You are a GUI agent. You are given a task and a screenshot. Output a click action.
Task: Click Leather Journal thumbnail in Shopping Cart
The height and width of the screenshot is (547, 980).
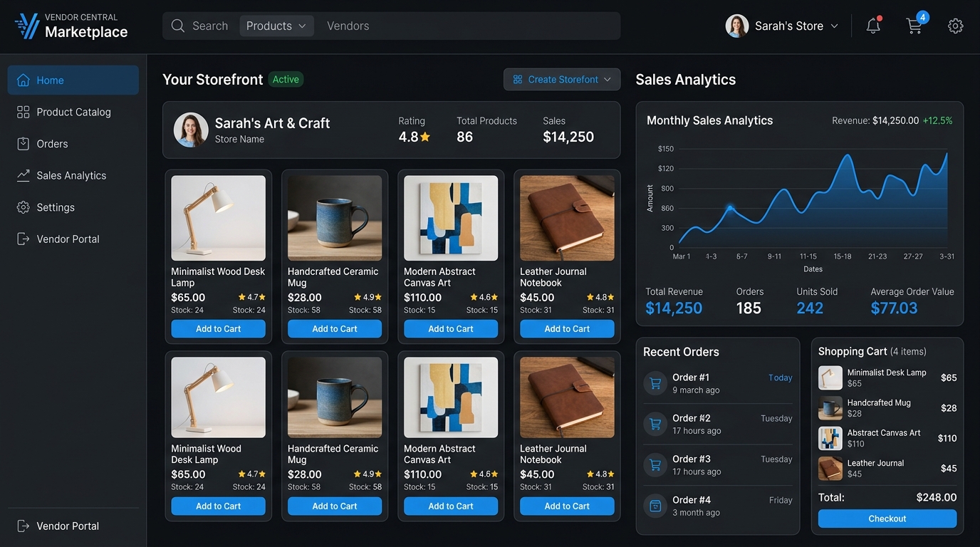click(830, 468)
